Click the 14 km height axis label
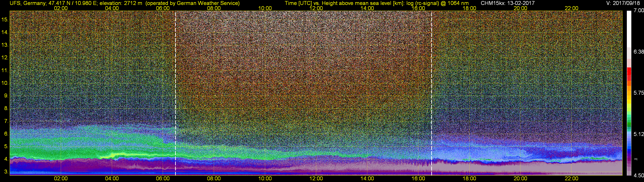The width and height of the screenshot is (644, 182). pos(5,32)
